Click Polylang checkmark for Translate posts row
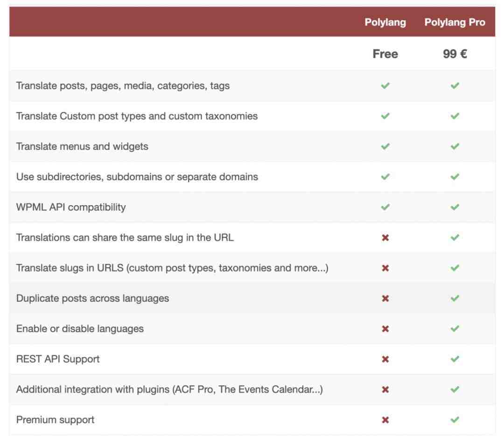Viewport: 504px width, 436px height. [385, 86]
